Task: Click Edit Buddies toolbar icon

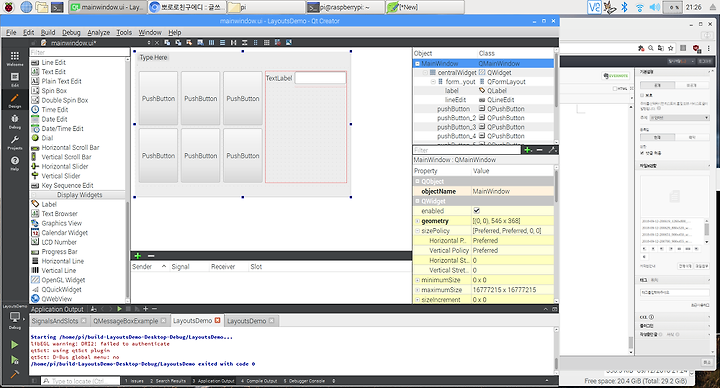Action: 189,43
